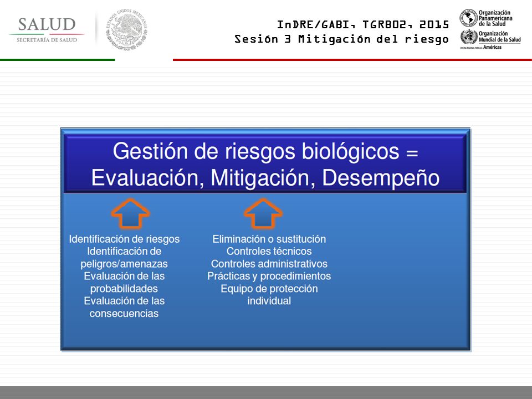
Task: Select the text 'Identificación de riesgos'
Action: [124, 239]
